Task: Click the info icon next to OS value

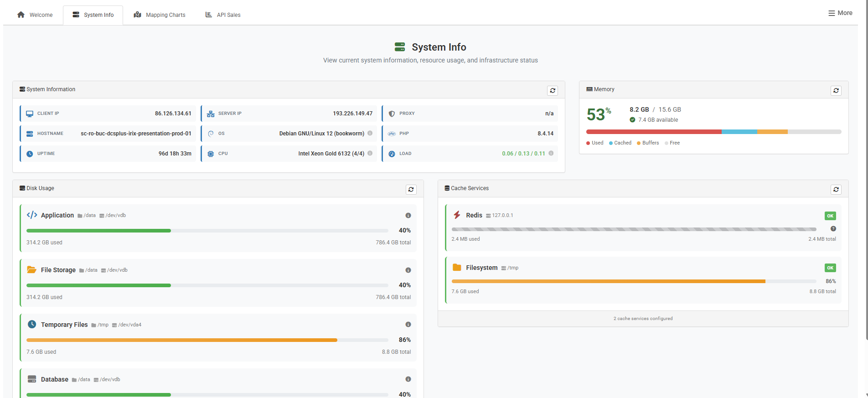Action: (370, 133)
